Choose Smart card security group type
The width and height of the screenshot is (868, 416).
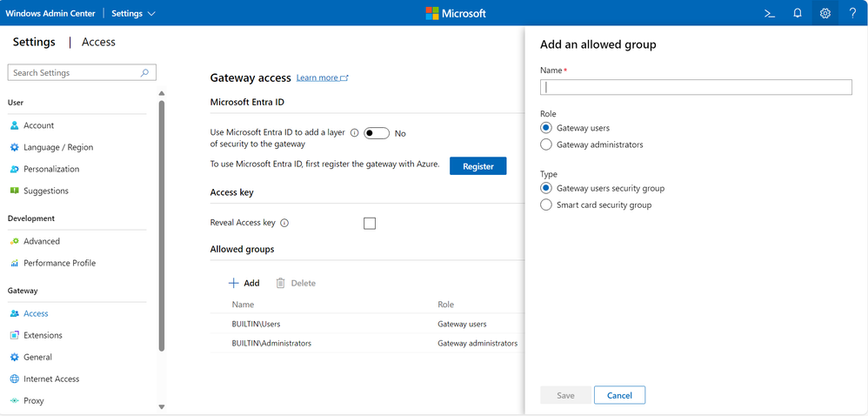point(546,205)
